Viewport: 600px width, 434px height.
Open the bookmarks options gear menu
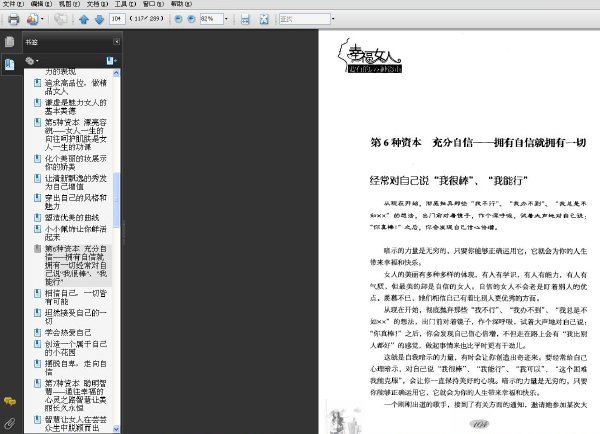click(31, 61)
